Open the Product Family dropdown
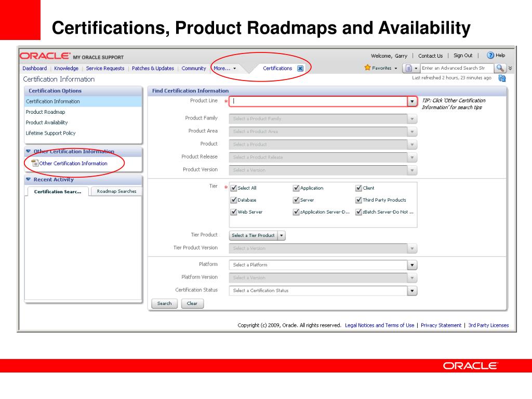This screenshot has width=532, height=399. 323,119
